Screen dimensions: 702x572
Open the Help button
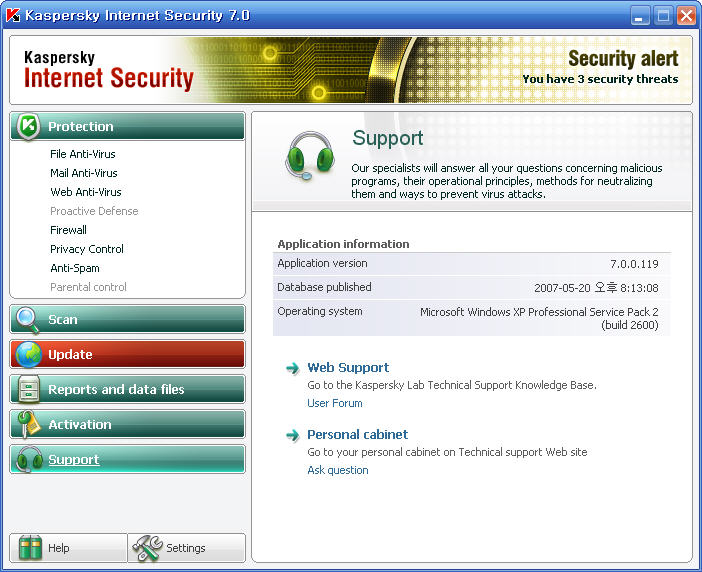point(68,548)
